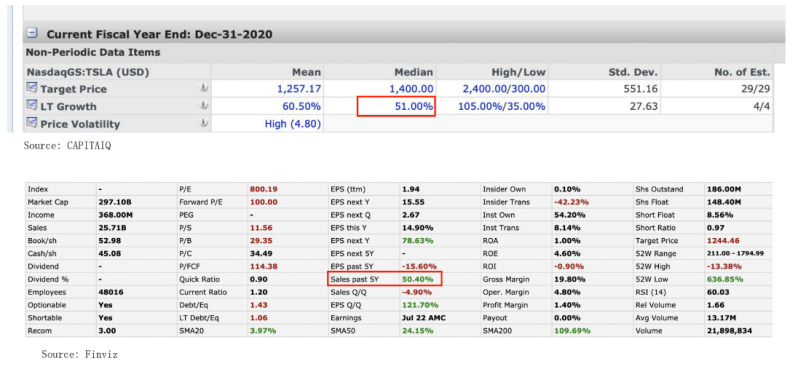Click the EPS Q/Q value 121.70%
Viewport: 799px width, 370px height.
(x=420, y=305)
